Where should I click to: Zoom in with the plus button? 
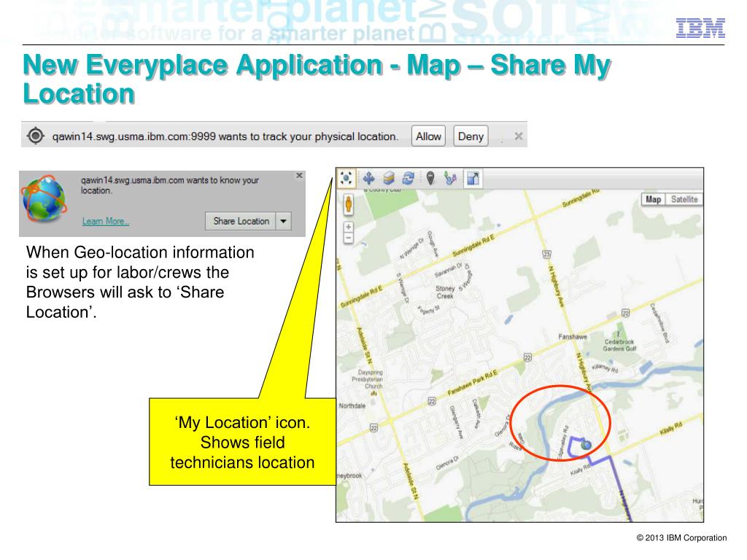[349, 227]
